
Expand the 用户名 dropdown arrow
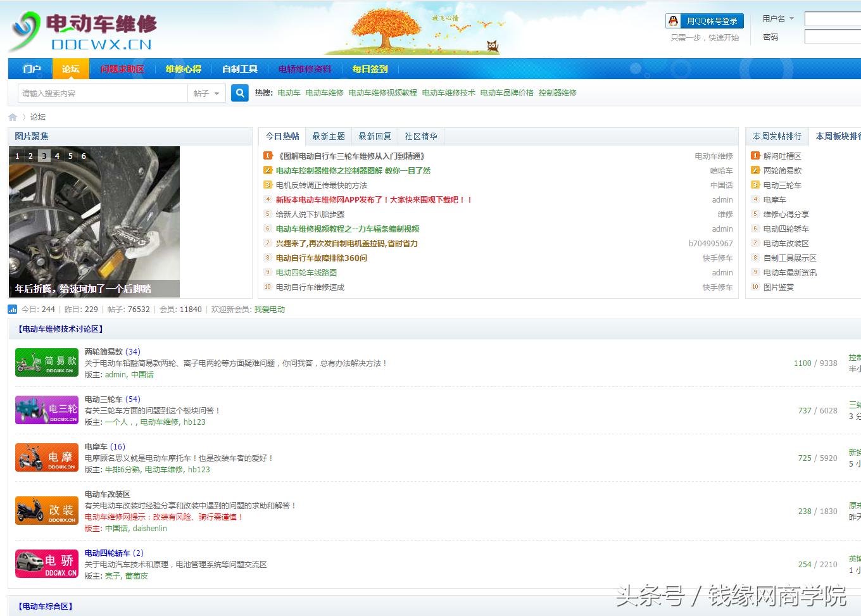(791, 18)
